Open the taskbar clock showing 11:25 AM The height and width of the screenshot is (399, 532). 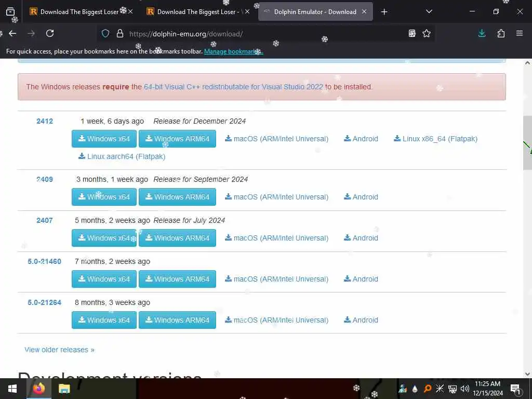(487, 389)
